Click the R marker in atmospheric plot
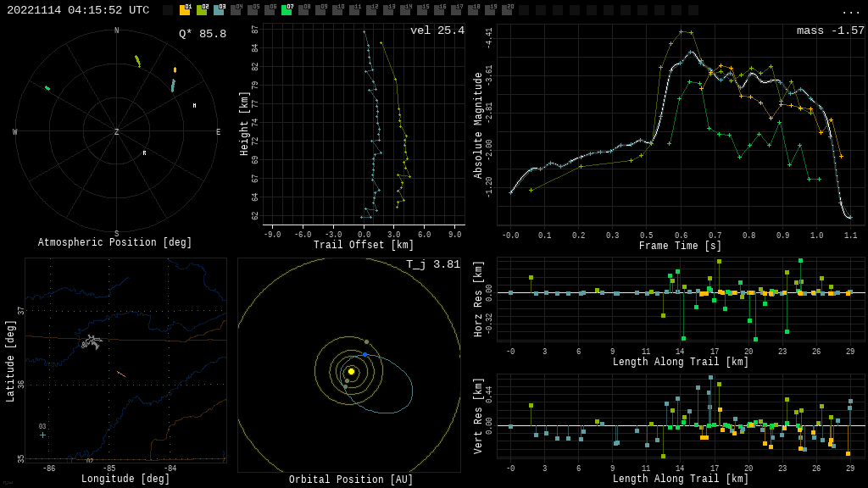Screen dimensions: 868x488 [x=144, y=153]
